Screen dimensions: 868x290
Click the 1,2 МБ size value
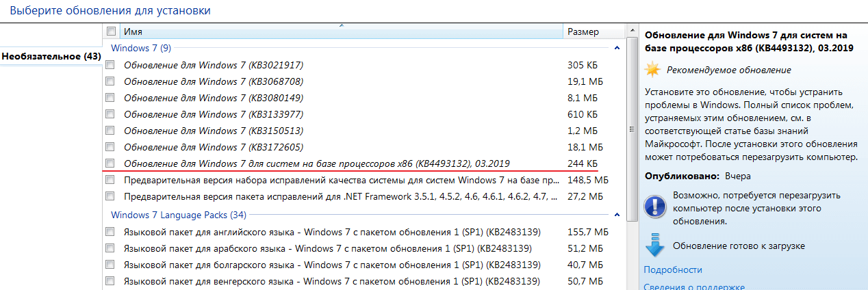point(582,131)
